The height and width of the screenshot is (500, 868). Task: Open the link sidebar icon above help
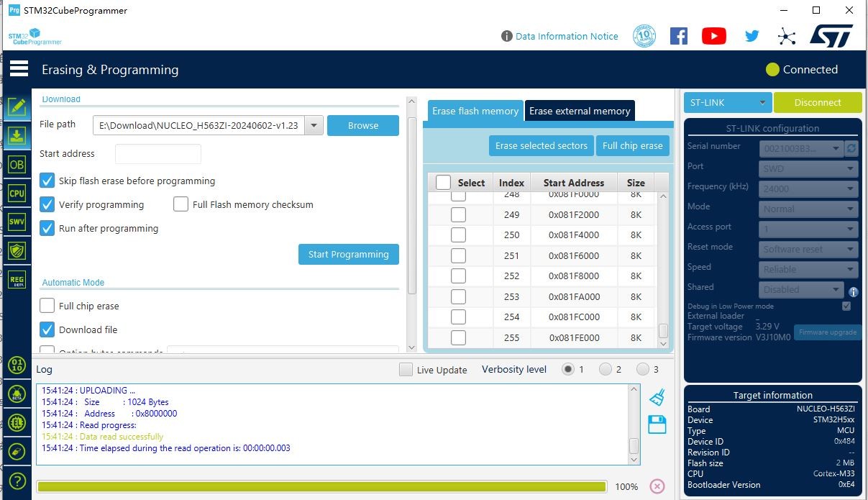point(17,452)
